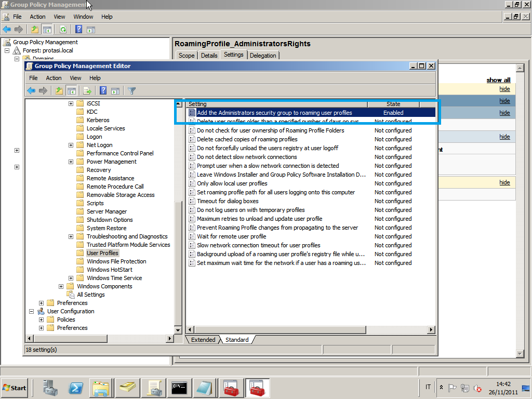Expand Policies under User Configuration

click(42, 320)
